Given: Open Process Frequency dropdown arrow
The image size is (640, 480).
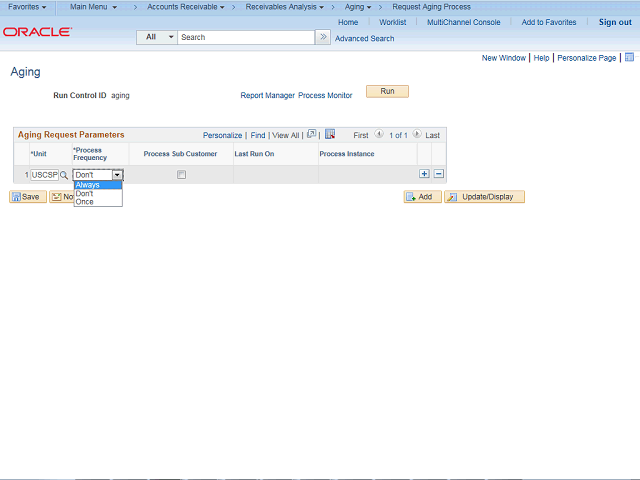Looking at the screenshot, I should pos(117,175).
